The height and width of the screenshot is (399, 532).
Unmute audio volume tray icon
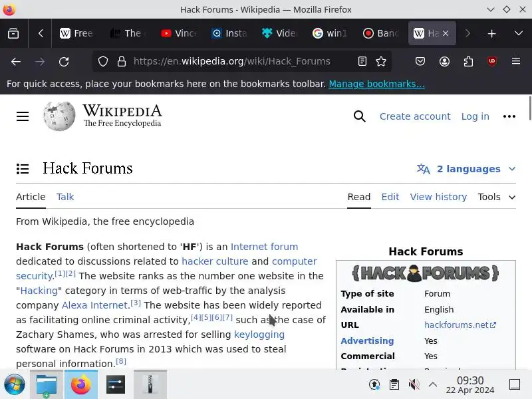pyautogui.click(x=414, y=385)
